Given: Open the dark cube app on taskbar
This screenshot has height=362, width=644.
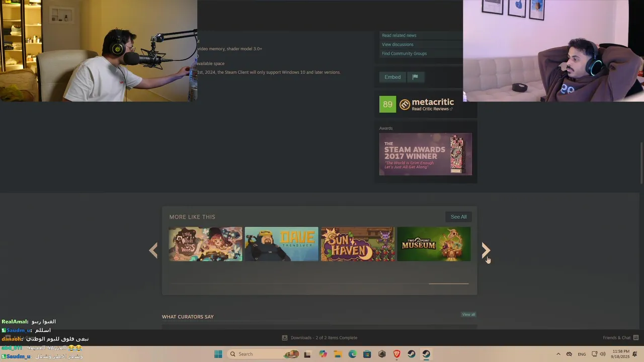Looking at the screenshot, I should [x=382, y=354].
